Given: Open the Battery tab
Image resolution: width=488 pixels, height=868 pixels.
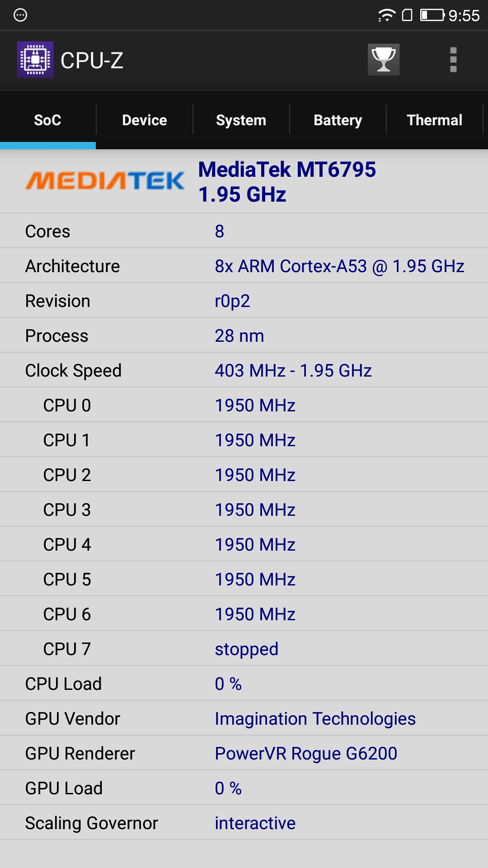Looking at the screenshot, I should tap(338, 120).
